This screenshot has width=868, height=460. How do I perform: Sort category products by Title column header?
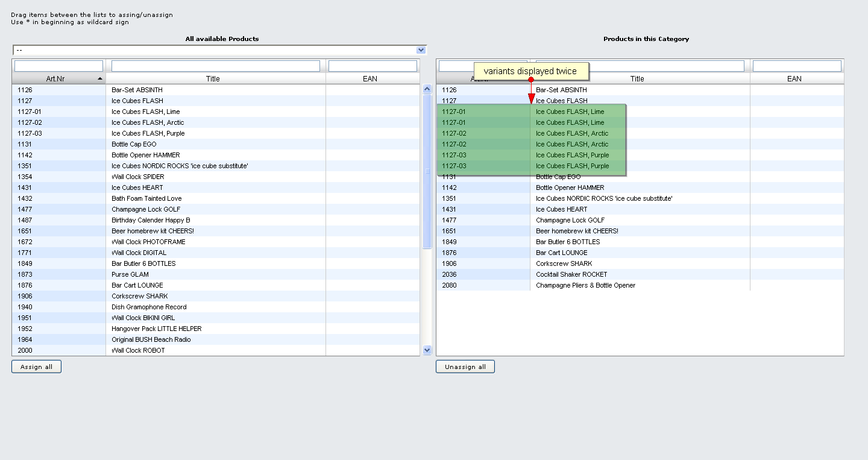[x=637, y=79]
